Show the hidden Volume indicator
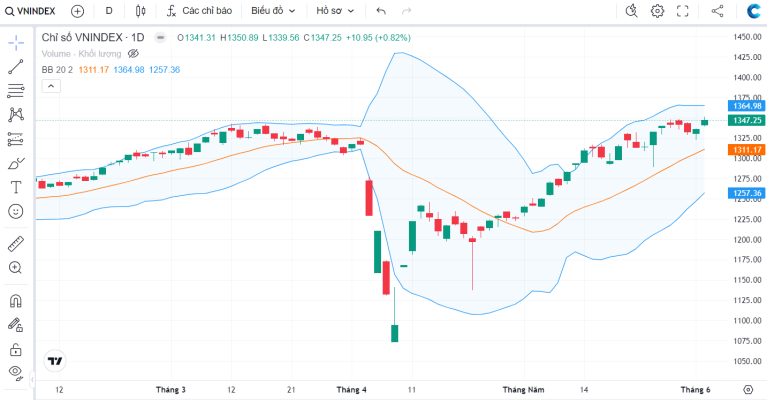The image size is (767, 400). point(133,53)
